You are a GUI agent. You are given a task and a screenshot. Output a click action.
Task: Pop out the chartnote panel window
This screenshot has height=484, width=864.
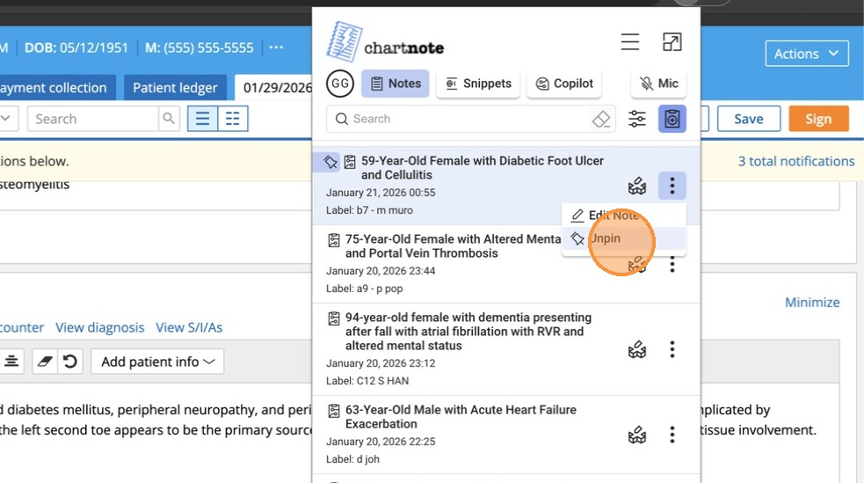click(x=672, y=42)
